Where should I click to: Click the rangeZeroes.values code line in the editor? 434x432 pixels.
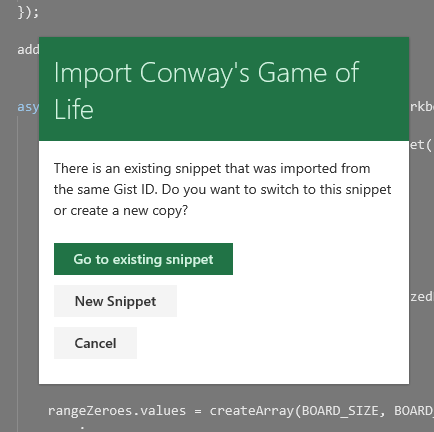click(241, 411)
